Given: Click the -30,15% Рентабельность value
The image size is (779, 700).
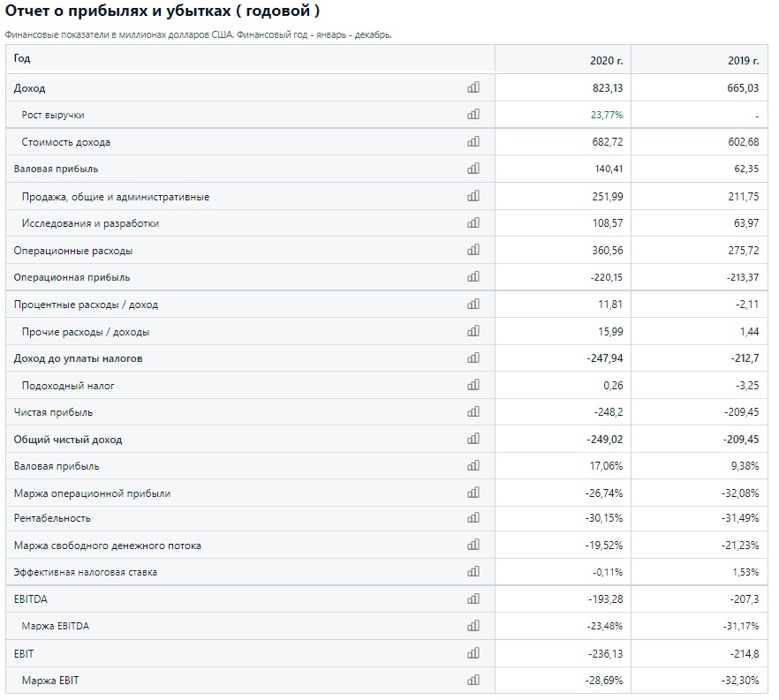Looking at the screenshot, I should tap(603, 518).
